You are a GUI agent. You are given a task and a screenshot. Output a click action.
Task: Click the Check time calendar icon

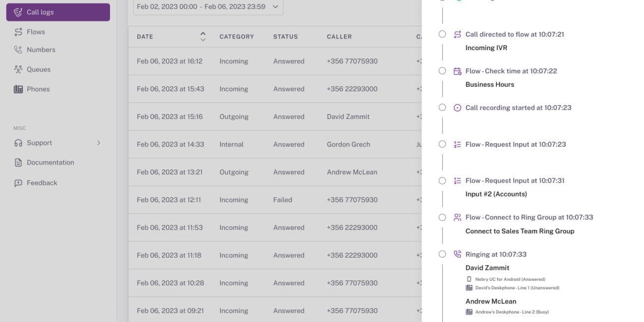click(457, 71)
